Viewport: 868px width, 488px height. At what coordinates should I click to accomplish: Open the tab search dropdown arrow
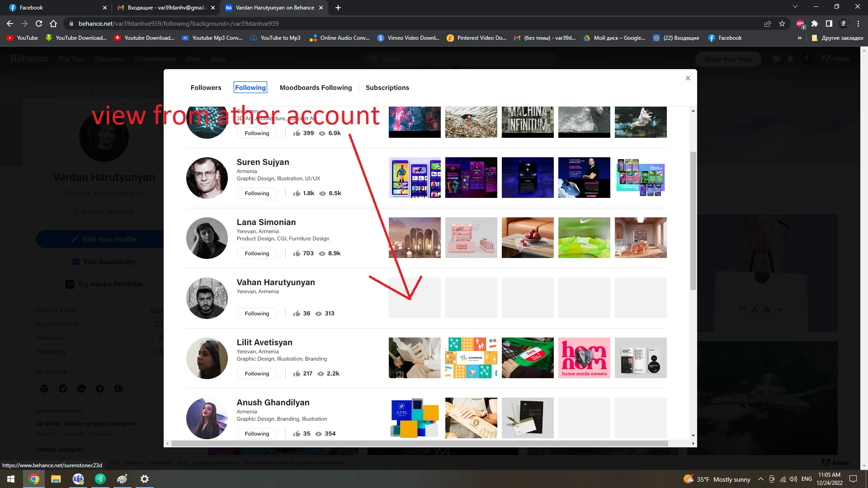click(795, 7)
